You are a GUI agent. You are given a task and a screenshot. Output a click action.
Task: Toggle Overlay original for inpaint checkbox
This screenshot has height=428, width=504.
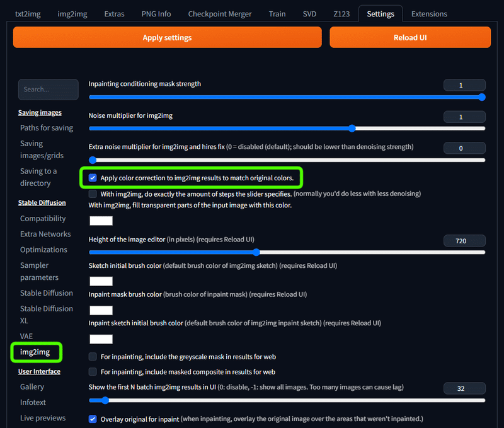93,419
